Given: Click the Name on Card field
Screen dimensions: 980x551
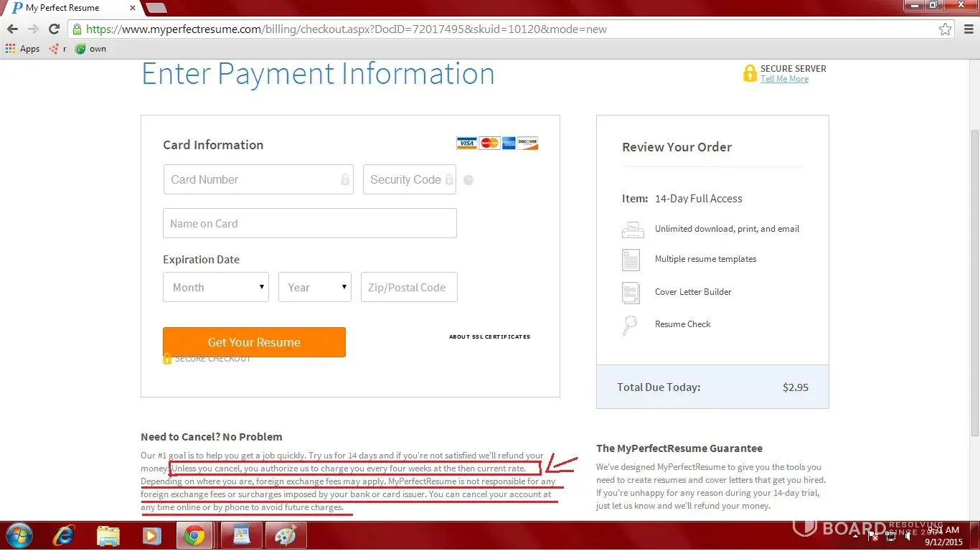Looking at the screenshot, I should 310,223.
